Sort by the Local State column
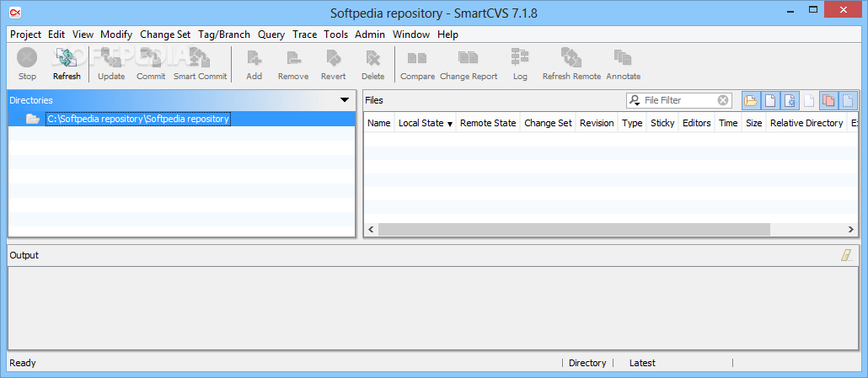This screenshot has width=868, height=378. [425, 123]
